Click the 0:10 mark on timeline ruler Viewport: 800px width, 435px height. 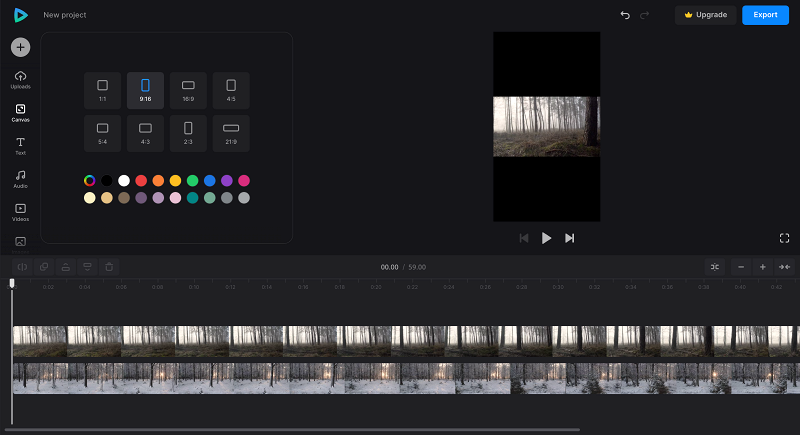[194, 287]
